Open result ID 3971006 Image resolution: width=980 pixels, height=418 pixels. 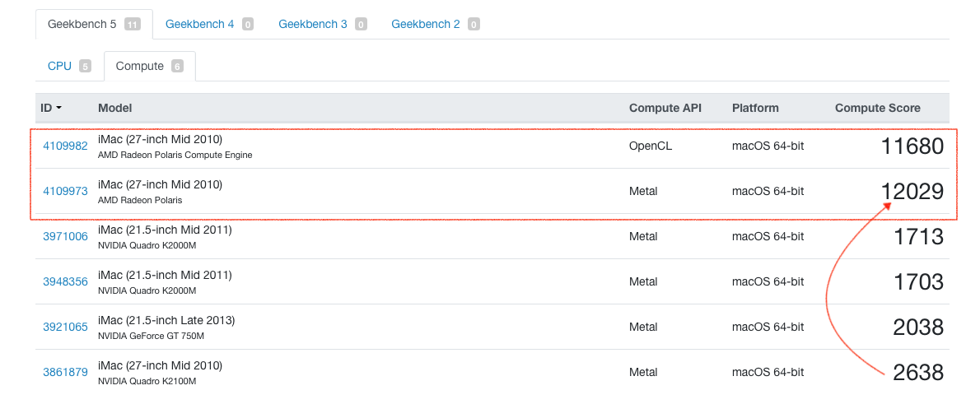[x=65, y=236]
